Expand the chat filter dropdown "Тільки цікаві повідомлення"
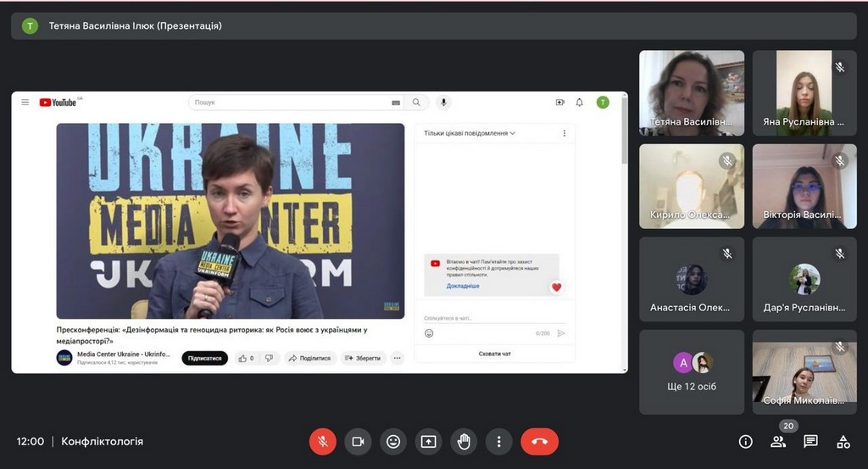The width and height of the screenshot is (868, 469). point(470,133)
